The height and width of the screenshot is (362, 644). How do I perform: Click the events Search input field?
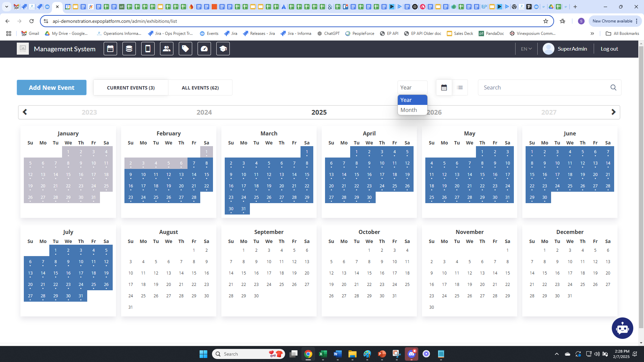click(543, 87)
